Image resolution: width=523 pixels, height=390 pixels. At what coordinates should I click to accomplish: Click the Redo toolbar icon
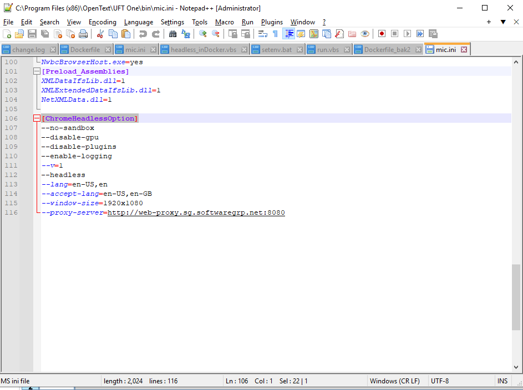click(x=156, y=34)
